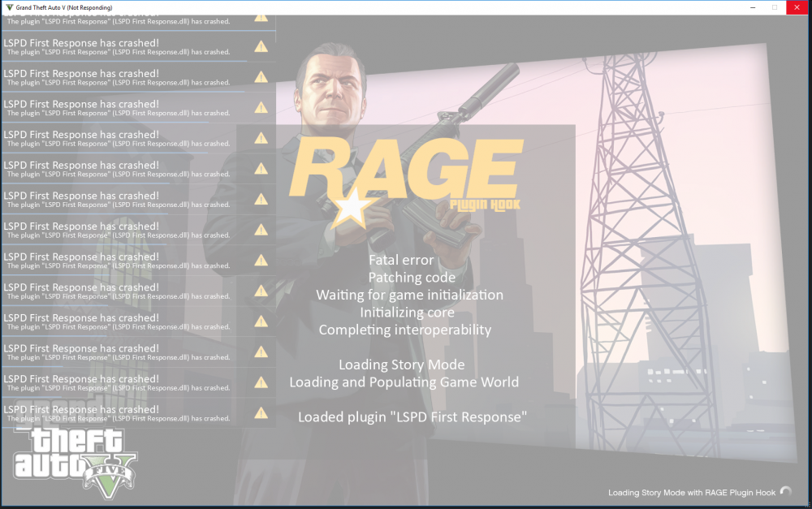Click the 'Loading Story Mode with RAGE Plugin Hook' text
812x509 pixels.
pyautogui.click(x=690, y=492)
